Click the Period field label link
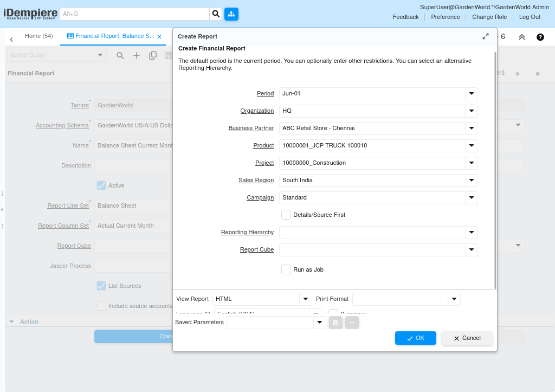 tap(265, 93)
